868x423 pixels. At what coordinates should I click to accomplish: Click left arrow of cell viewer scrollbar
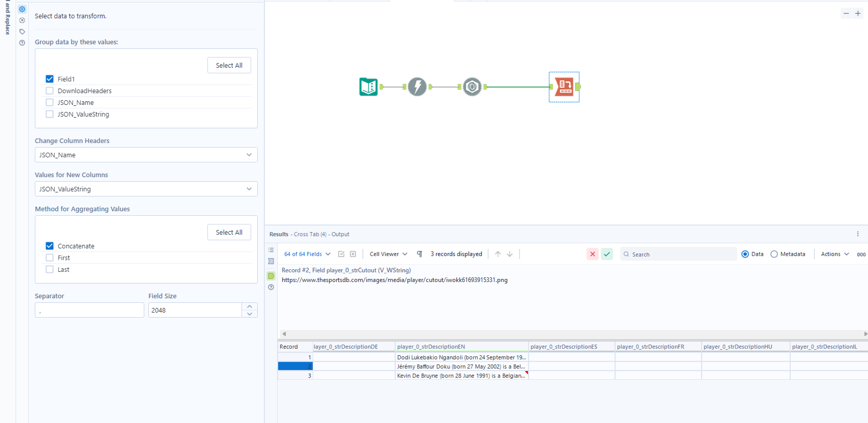coord(284,334)
